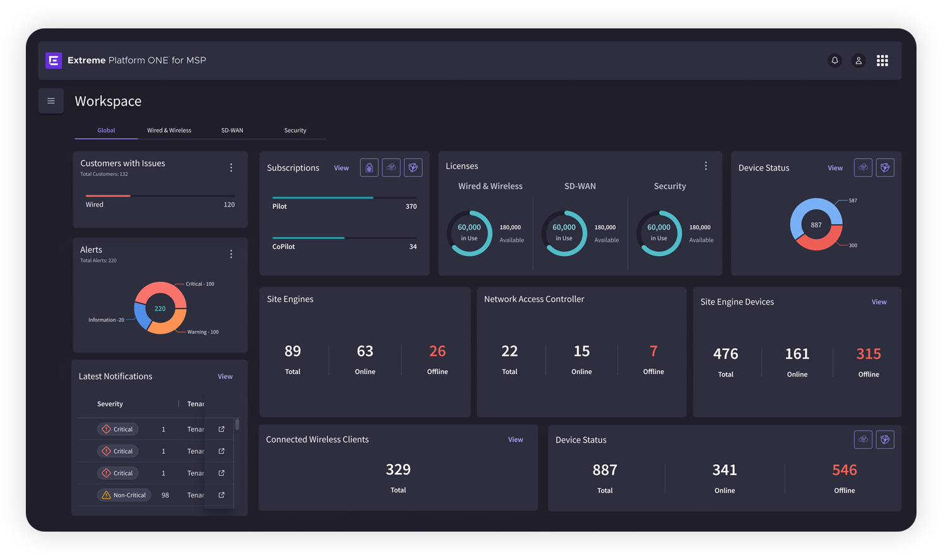Select the lock icon in Subscriptions card
943x560 pixels.
tap(369, 168)
